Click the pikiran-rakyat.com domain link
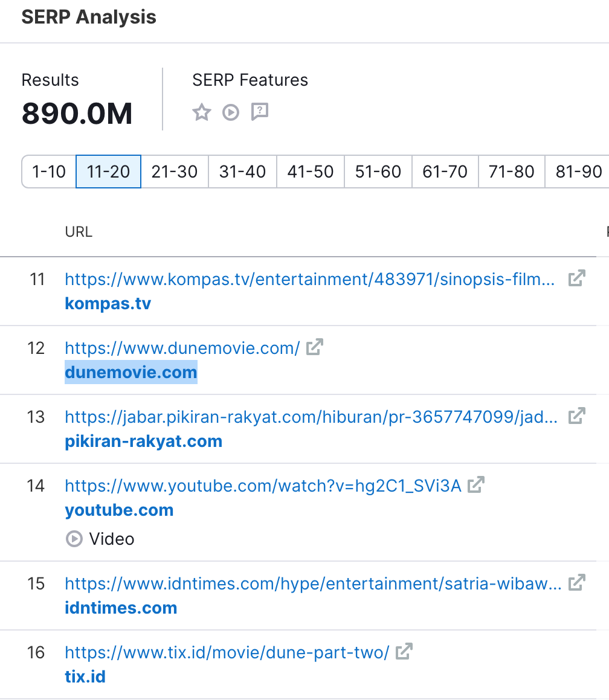Image resolution: width=609 pixels, height=700 pixels. pos(143,441)
